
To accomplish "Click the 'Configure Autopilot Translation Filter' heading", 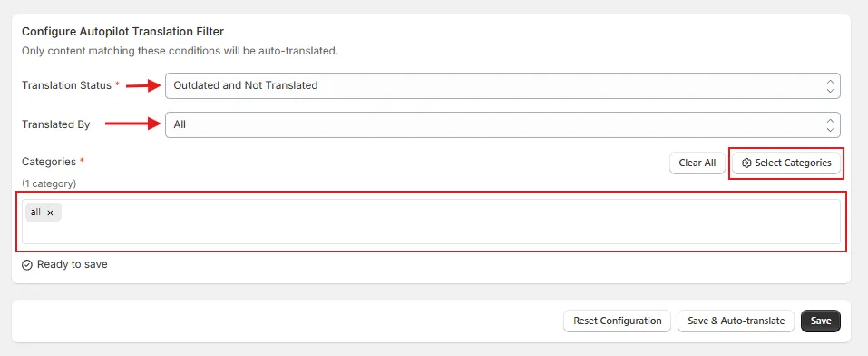I will pos(122,32).
